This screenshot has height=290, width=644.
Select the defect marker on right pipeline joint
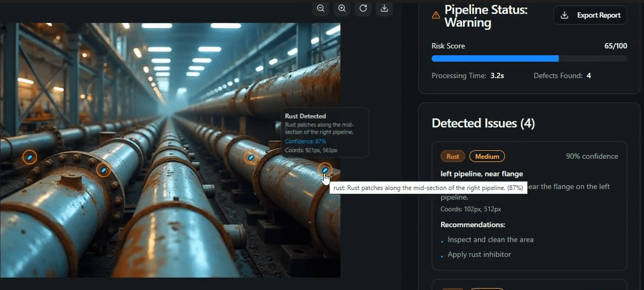[251, 158]
